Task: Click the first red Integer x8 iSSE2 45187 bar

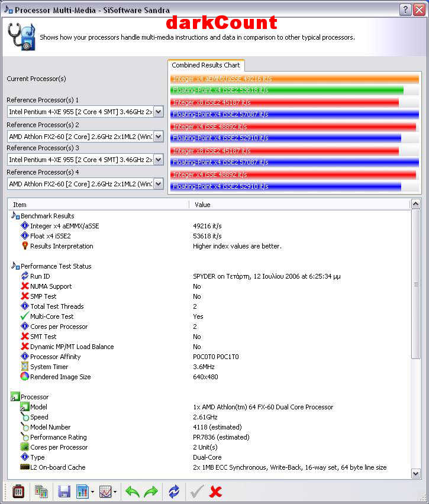Action: click(285, 102)
